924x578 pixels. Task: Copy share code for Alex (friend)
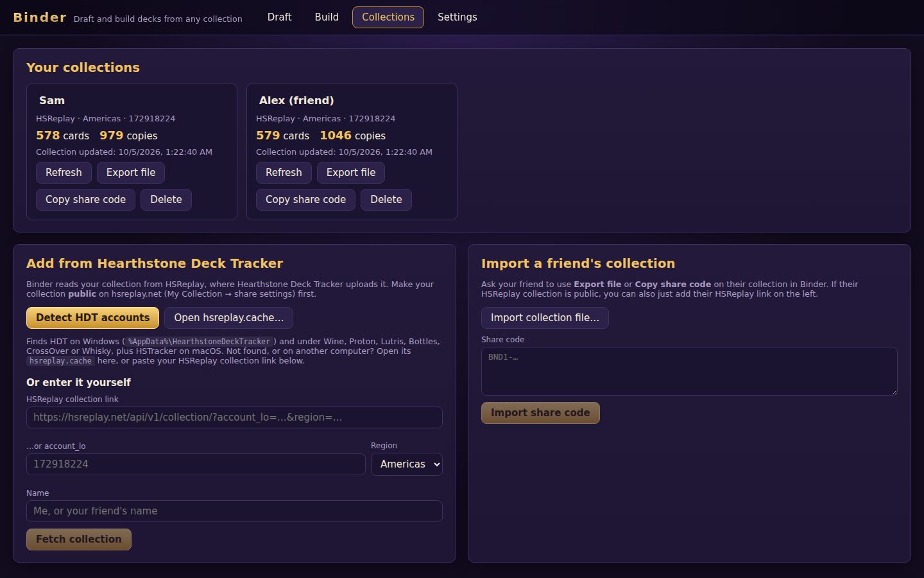(x=306, y=200)
